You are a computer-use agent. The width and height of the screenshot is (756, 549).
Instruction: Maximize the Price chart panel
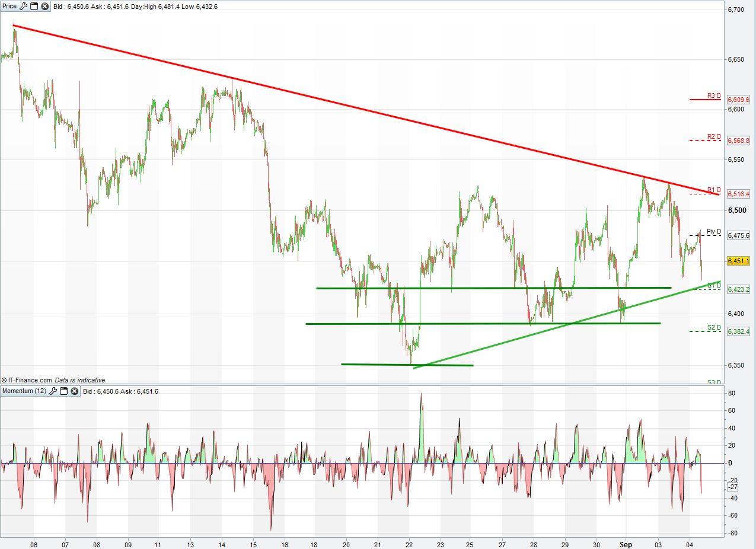coord(34,7)
